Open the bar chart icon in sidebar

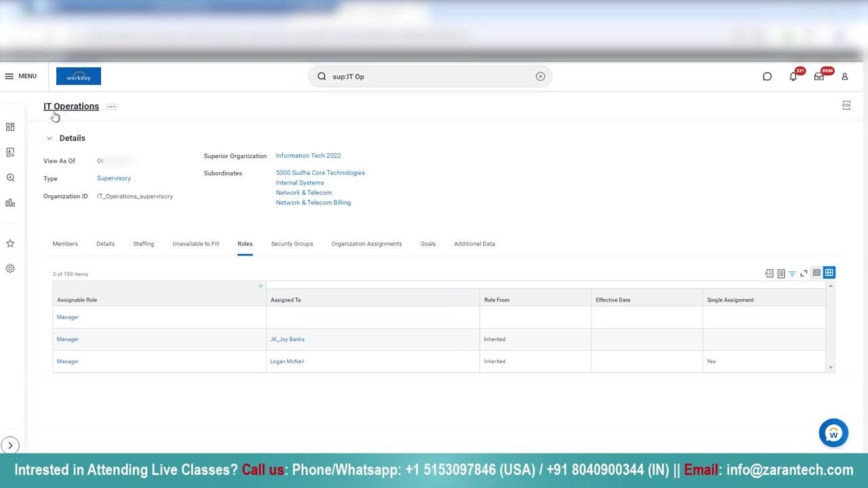10,203
